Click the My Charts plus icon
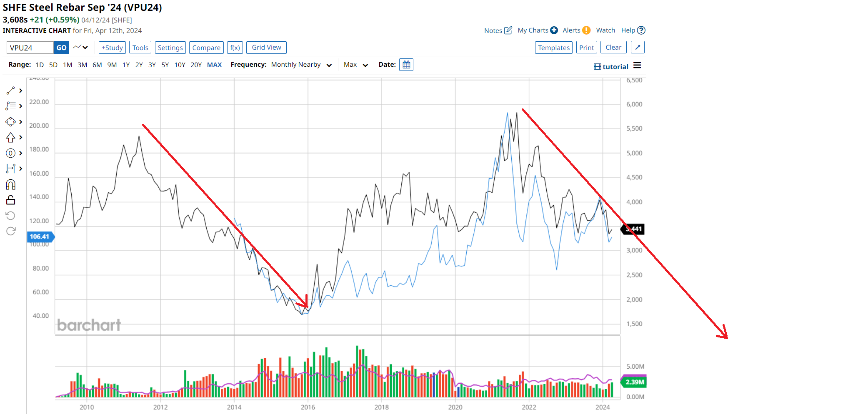Image resolution: width=868 pixels, height=420 pixels. 554,30
